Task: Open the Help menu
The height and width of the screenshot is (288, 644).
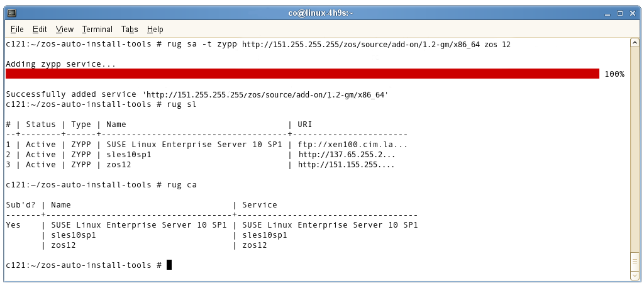Action: pos(155,29)
